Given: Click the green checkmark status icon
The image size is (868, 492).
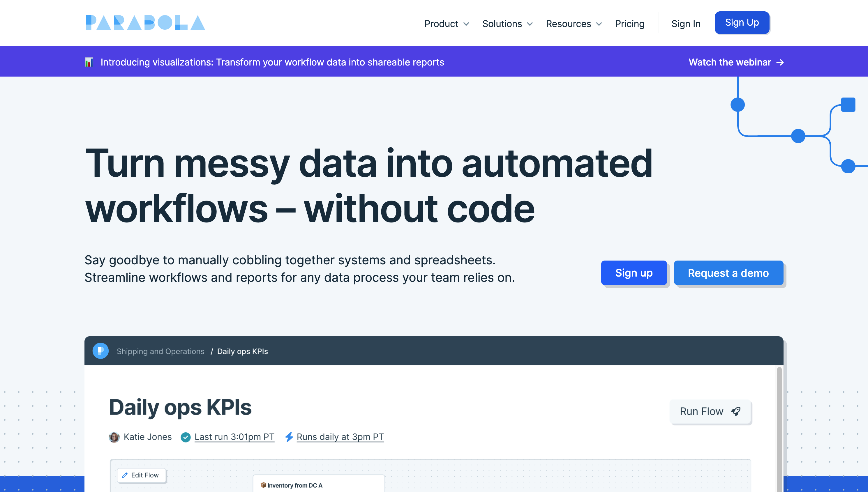Looking at the screenshot, I should click(x=186, y=437).
